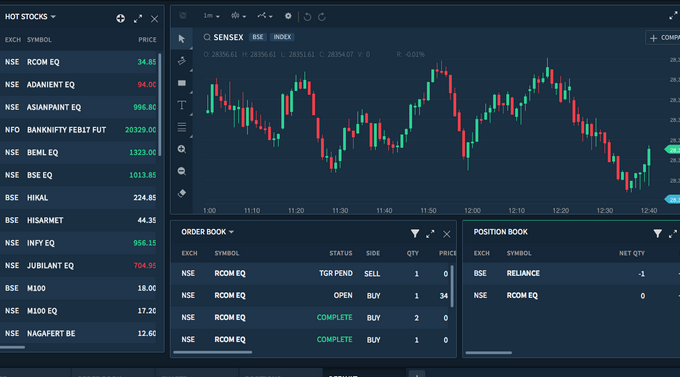This screenshot has height=377, width=680.
Task: Sort Order Book by STATUS column
Action: 340,253
